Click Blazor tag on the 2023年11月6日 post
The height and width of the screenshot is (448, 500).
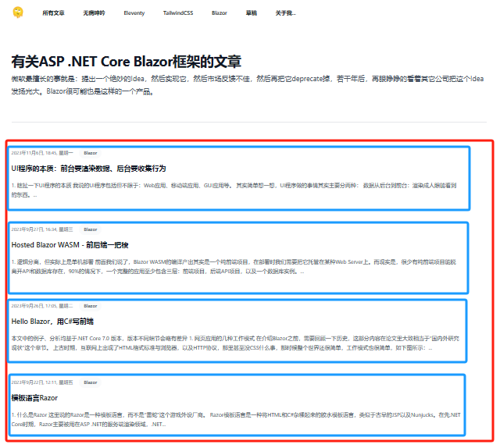(91, 153)
